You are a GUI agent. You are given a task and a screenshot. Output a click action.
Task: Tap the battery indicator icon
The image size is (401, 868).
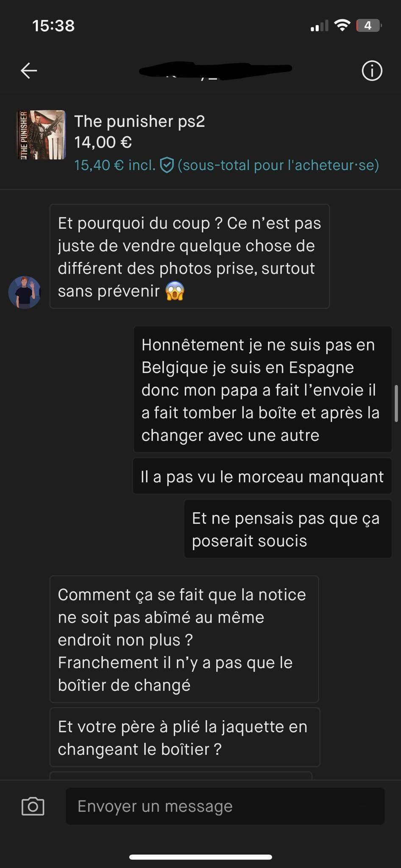[x=369, y=25]
